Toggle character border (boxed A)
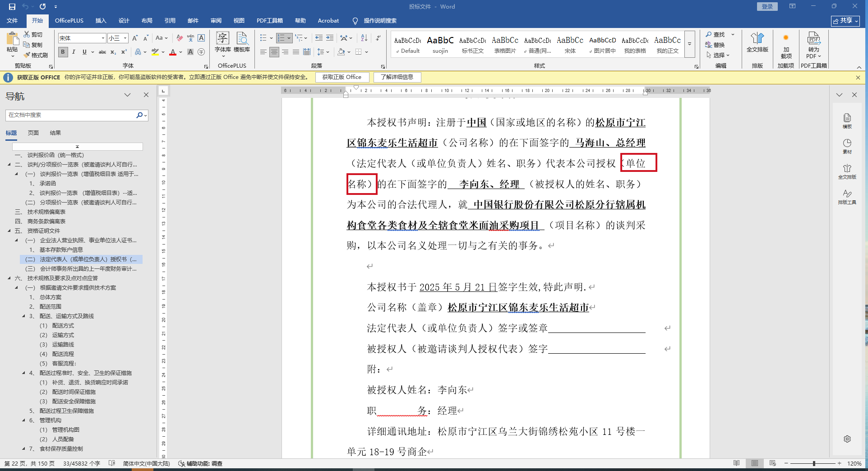 pos(201,38)
